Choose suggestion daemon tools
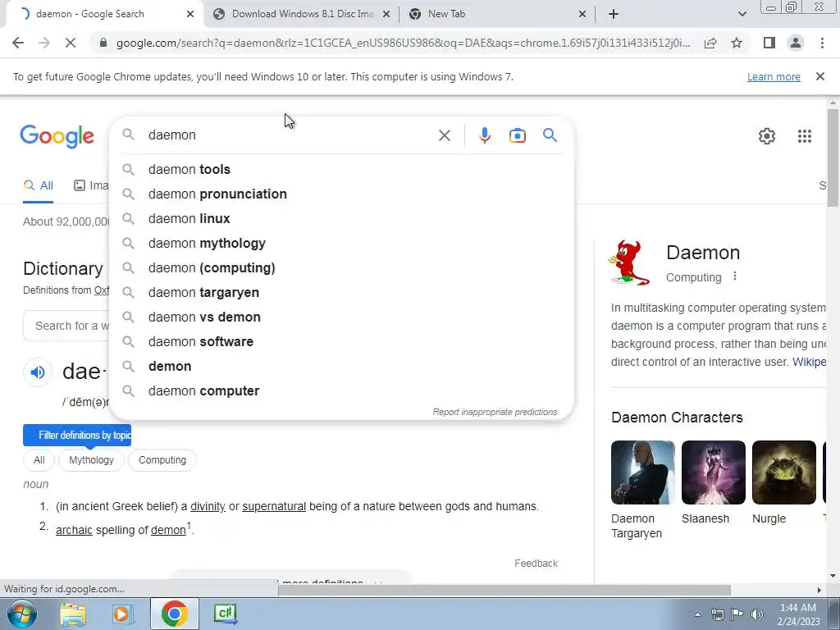The width and height of the screenshot is (840, 630). tap(341, 169)
